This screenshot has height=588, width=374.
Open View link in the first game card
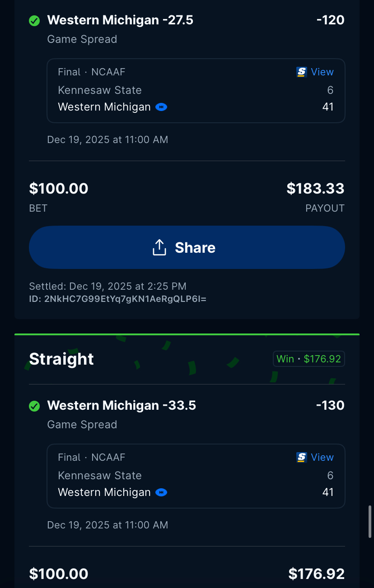point(322,72)
